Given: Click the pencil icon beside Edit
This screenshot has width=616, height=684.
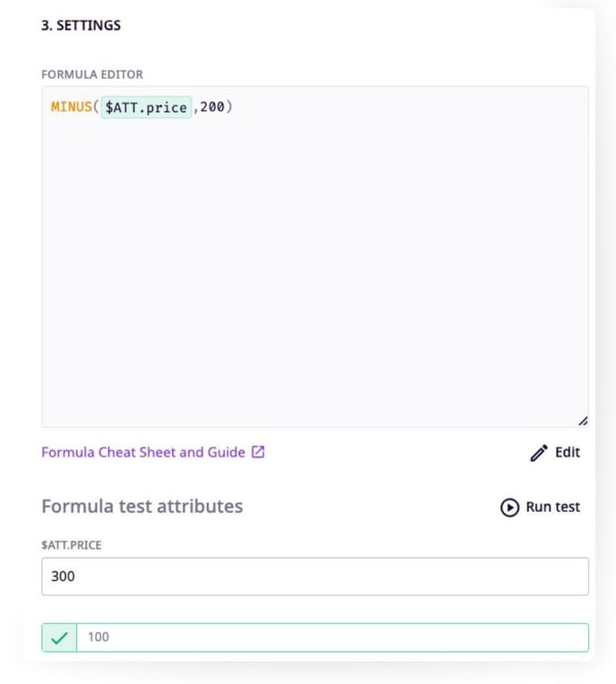Looking at the screenshot, I should pyautogui.click(x=538, y=453).
